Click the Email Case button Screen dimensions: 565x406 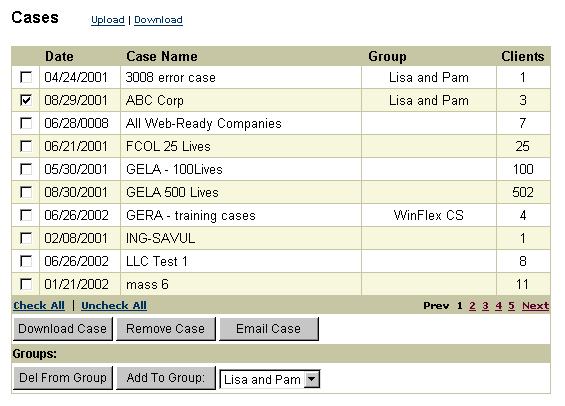click(x=269, y=329)
